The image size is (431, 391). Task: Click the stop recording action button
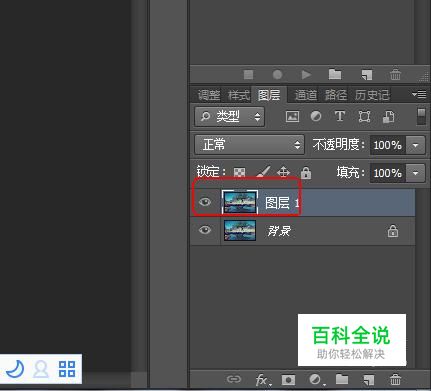248,74
